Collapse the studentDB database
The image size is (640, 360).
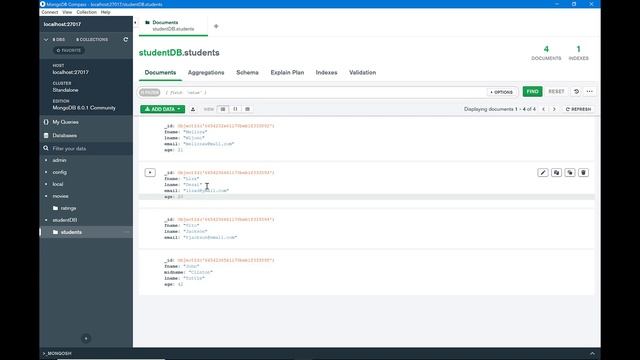tap(46, 220)
